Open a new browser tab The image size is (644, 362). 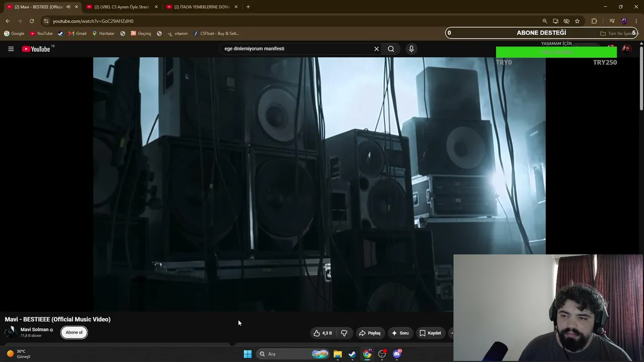(x=248, y=7)
